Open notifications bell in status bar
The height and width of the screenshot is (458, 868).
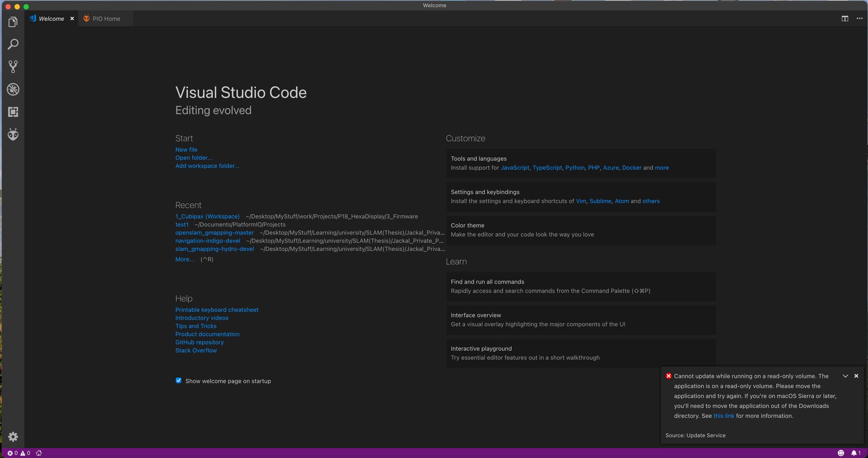(856, 453)
